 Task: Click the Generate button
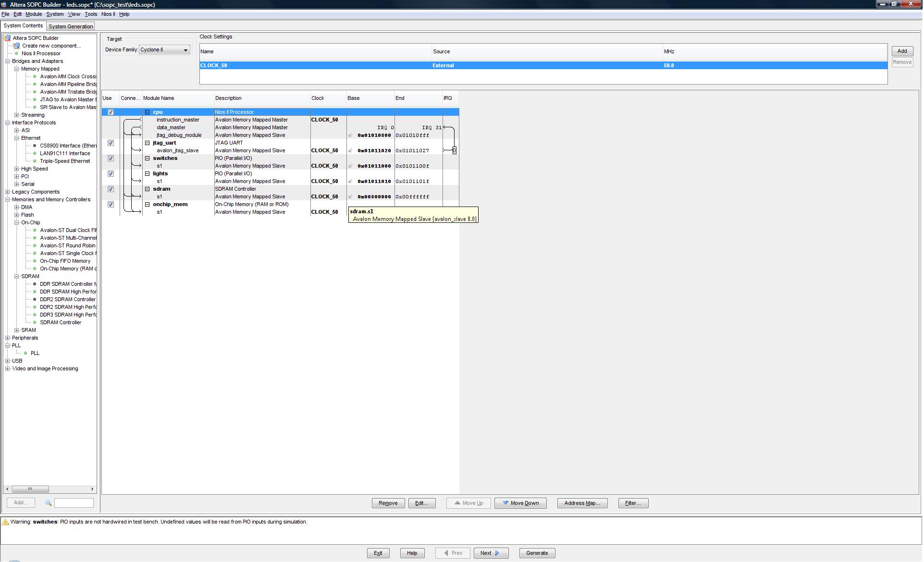point(537,553)
